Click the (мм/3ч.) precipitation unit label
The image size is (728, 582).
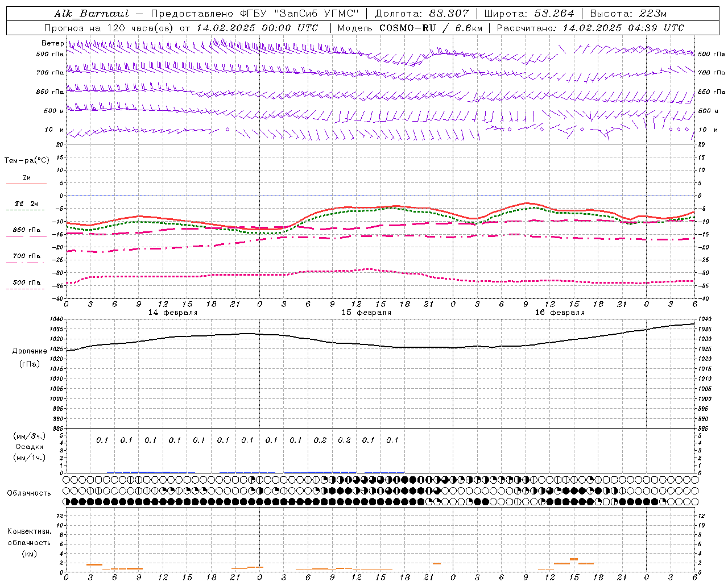tap(30, 436)
